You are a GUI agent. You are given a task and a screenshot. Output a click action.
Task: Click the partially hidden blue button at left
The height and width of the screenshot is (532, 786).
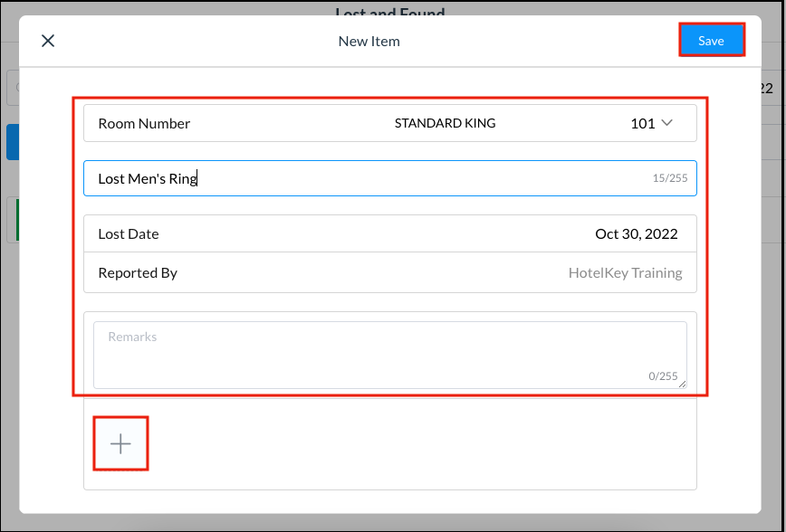pos(12,142)
